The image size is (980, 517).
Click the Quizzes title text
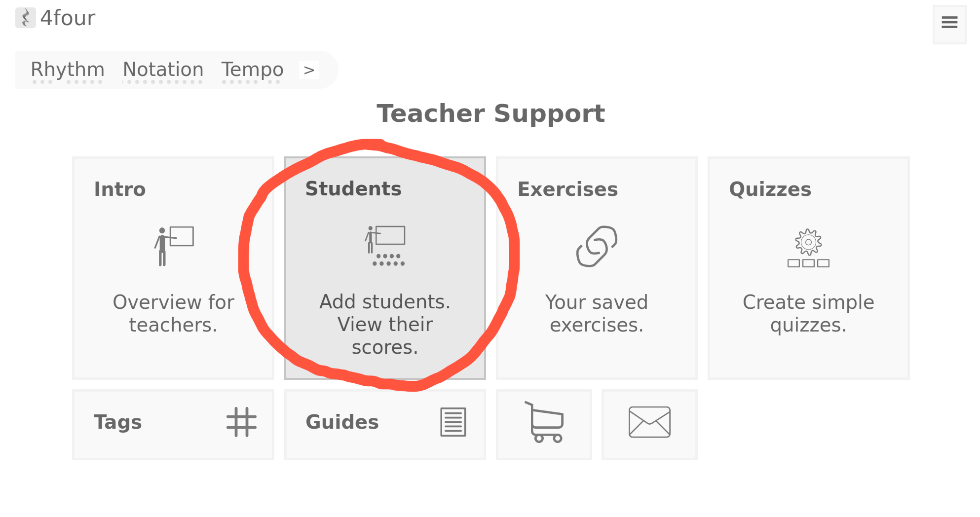[770, 189]
